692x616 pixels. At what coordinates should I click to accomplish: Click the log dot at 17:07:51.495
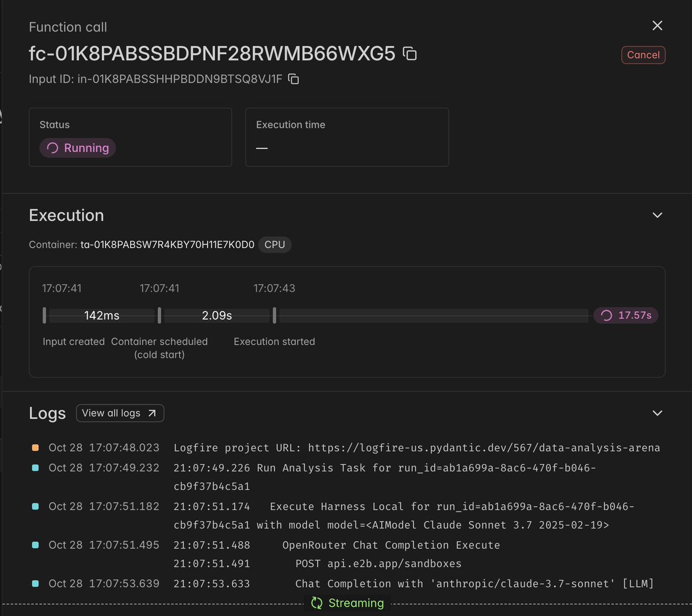pos(35,545)
